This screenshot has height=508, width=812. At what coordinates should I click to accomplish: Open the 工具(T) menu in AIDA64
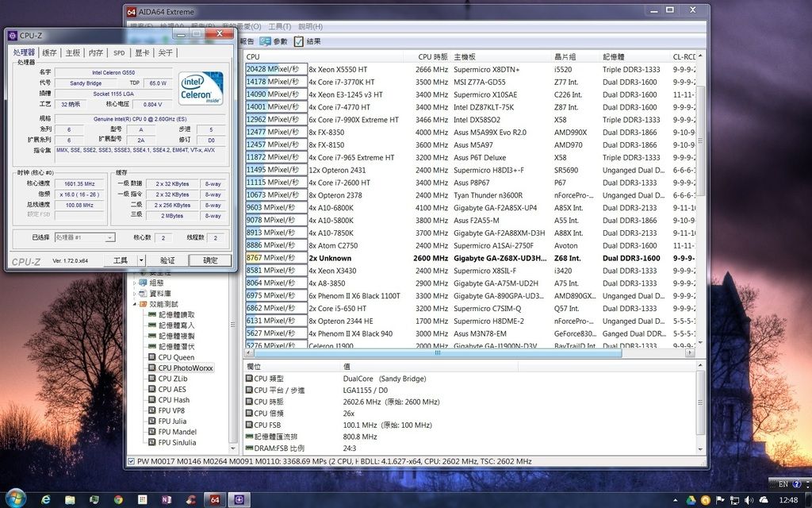point(280,26)
